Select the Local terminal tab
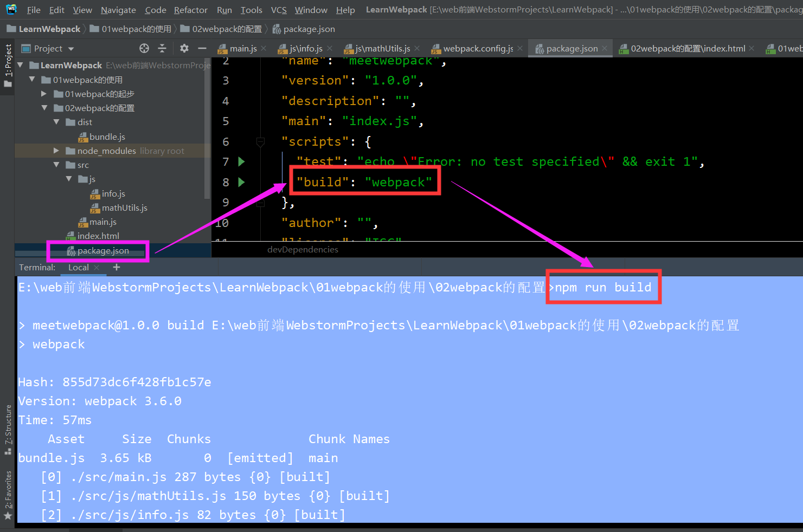803x532 pixels. (79, 267)
